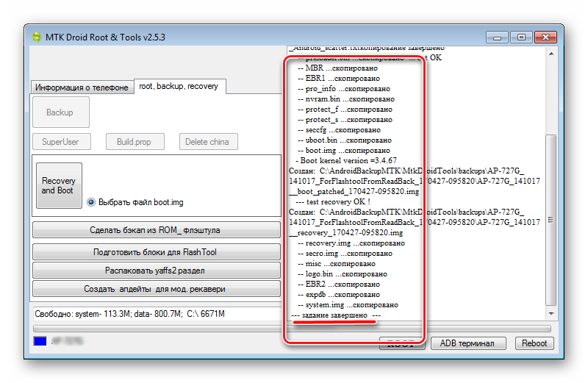The image size is (588, 383).
Task: Click log line 'boot.img ...скопировано'
Action: (344, 151)
